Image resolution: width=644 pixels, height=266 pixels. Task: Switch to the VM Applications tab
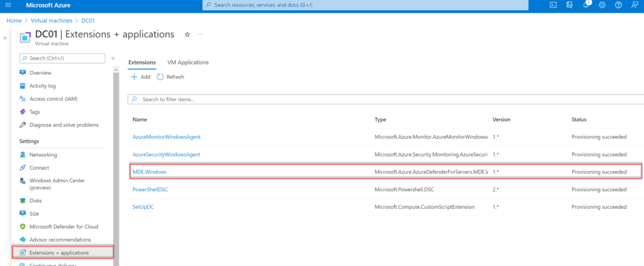188,62
